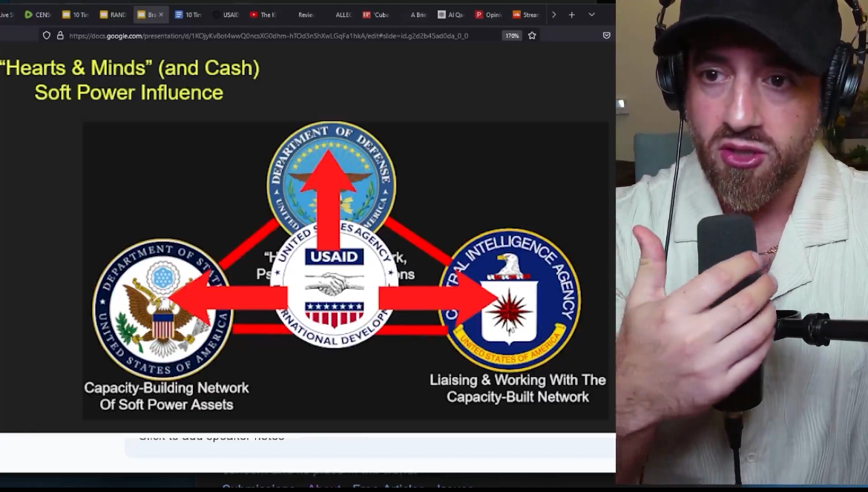This screenshot has height=492, width=868.
Task: Select the Department of State seal image
Action: pyautogui.click(x=162, y=309)
